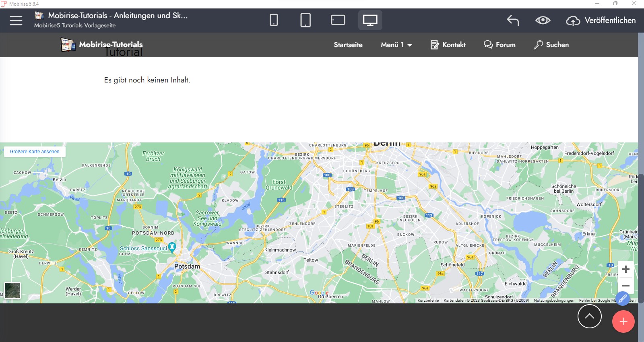644x342 pixels.
Task: Switch map to satellite thumbnail
Action: (x=12, y=290)
